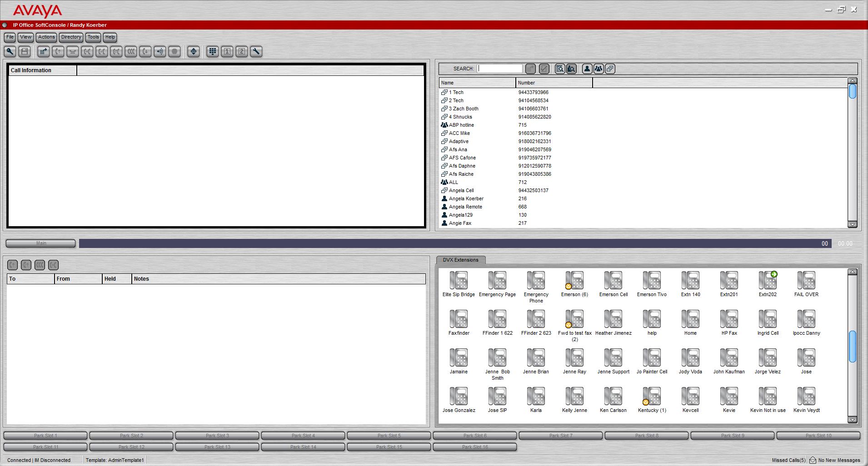Click the wrench settings toolbar icon
Viewport: 868px width, 466px height.
pos(256,52)
